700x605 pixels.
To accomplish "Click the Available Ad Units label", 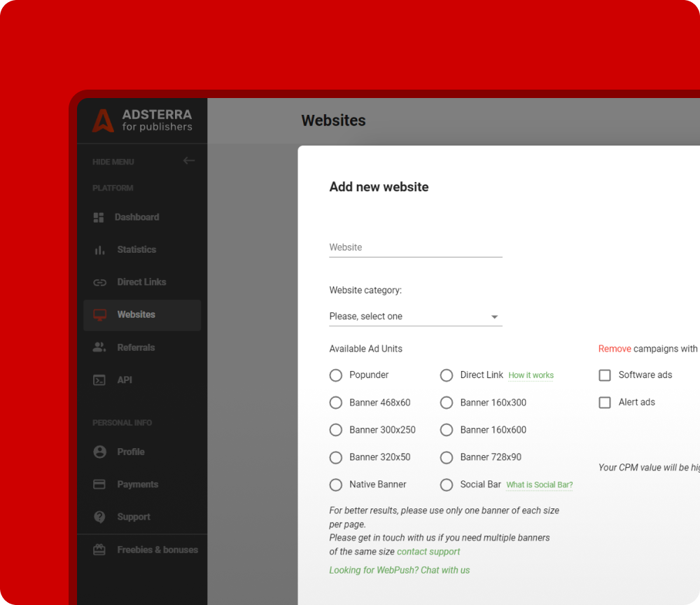I will [x=365, y=349].
